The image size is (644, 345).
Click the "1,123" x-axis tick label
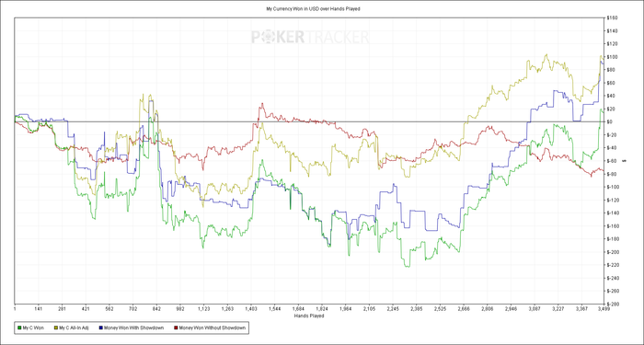click(203, 308)
